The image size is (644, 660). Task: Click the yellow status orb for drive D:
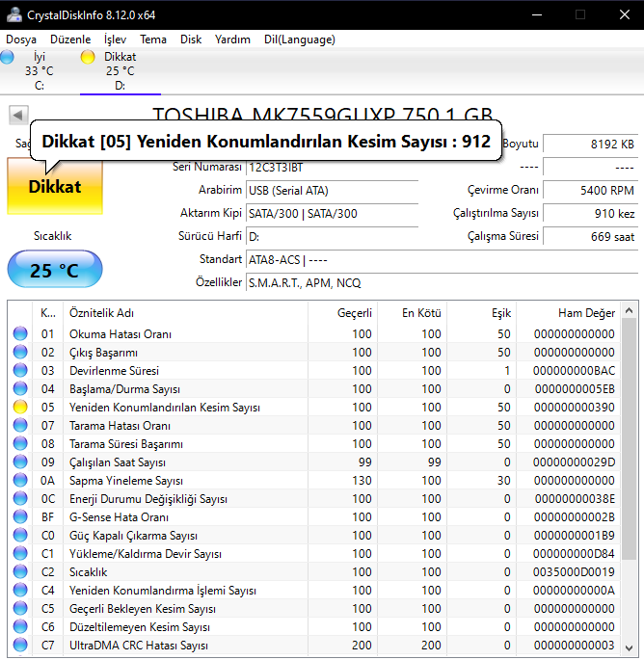[88, 58]
